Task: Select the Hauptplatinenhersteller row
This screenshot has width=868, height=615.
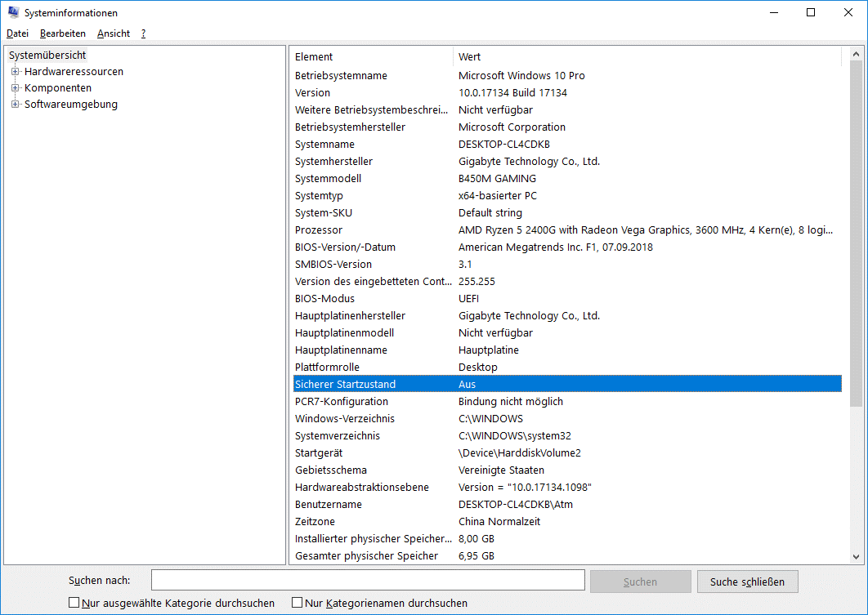Action: [567, 316]
